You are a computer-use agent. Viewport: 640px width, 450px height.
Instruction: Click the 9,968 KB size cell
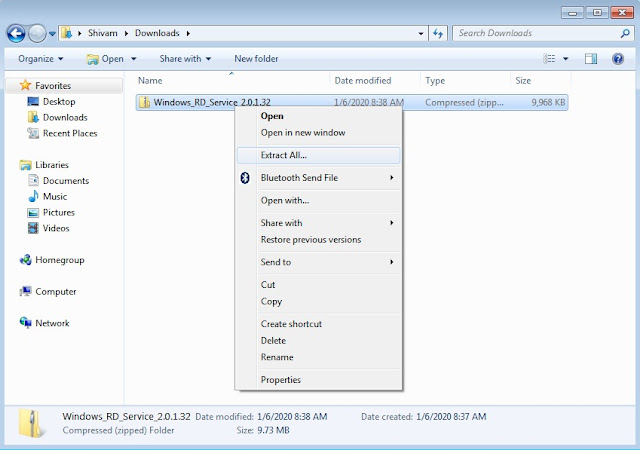(548, 102)
